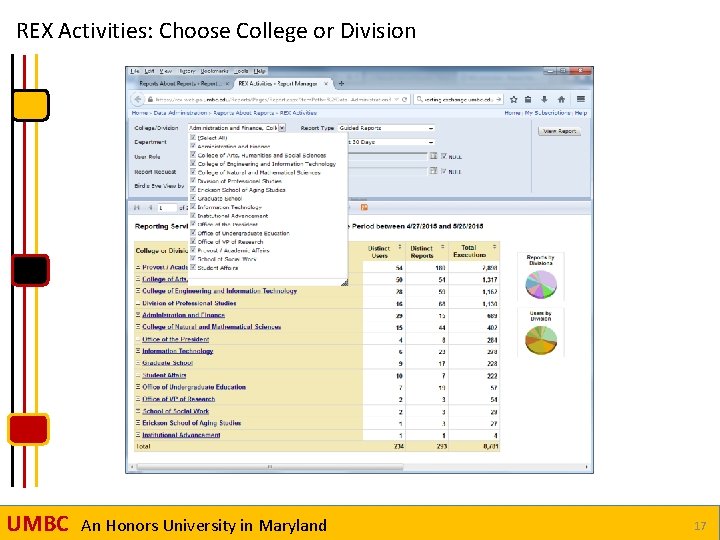The width and height of the screenshot is (720, 540).
Task: Open College of Natural and Mathematical Sciences link
Action: tap(211, 327)
